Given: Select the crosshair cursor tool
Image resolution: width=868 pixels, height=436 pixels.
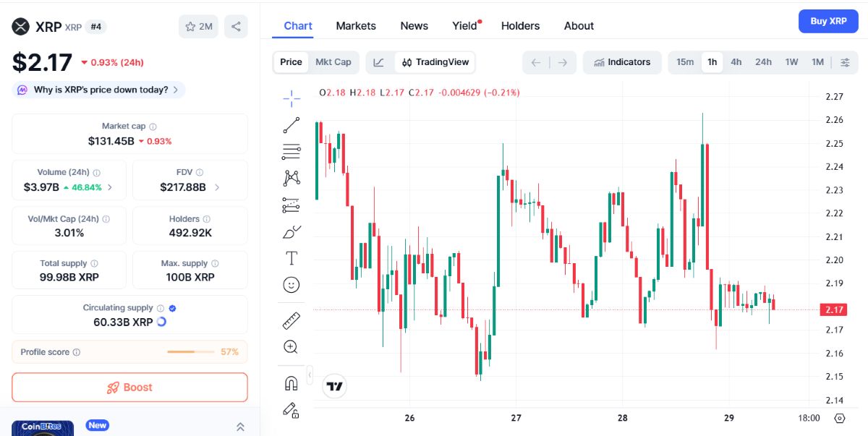Looking at the screenshot, I should (292, 98).
